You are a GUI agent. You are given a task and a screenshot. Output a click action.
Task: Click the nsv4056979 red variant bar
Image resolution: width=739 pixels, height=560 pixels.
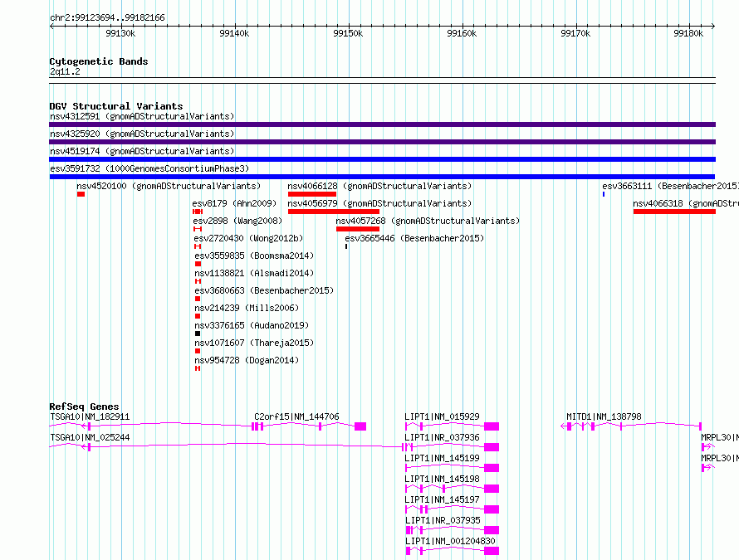point(334,212)
